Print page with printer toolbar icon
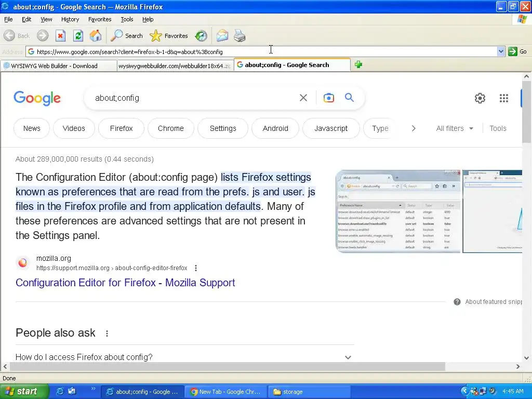The width and height of the screenshot is (532, 399). pos(240,36)
